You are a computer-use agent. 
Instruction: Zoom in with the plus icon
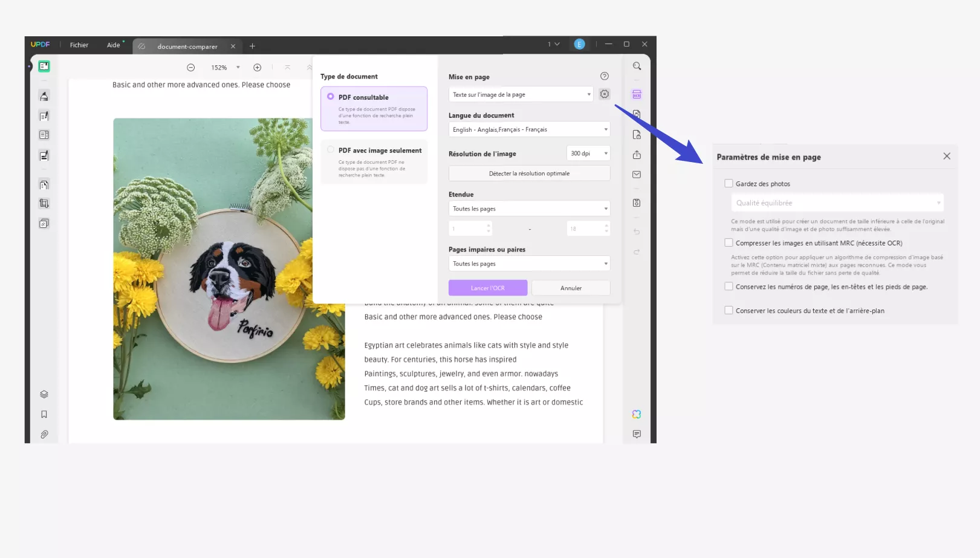[x=258, y=68]
